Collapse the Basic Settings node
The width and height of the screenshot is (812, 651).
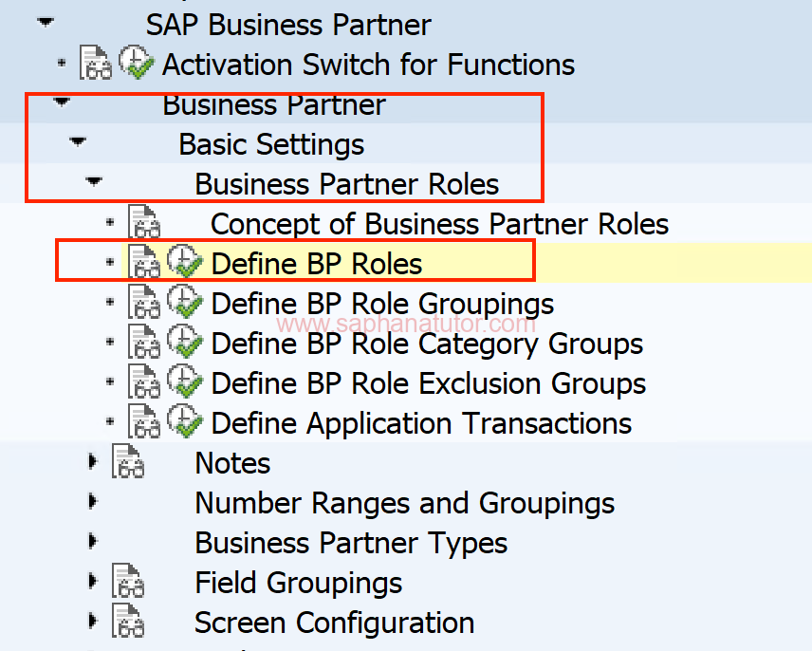click(x=78, y=141)
